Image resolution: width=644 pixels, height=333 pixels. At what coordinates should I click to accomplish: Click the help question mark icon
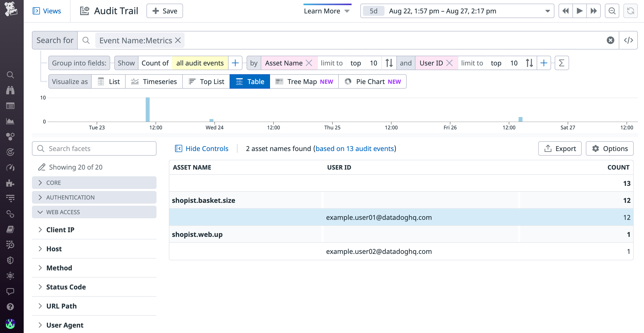pyautogui.click(x=10, y=307)
